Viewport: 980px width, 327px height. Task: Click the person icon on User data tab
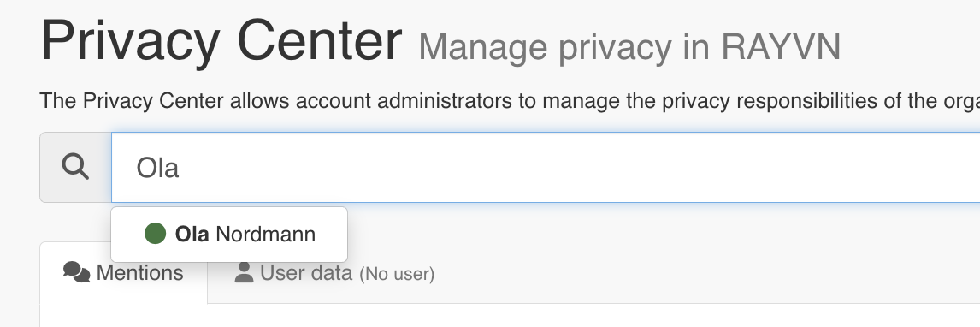pyautogui.click(x=245, y=272)
